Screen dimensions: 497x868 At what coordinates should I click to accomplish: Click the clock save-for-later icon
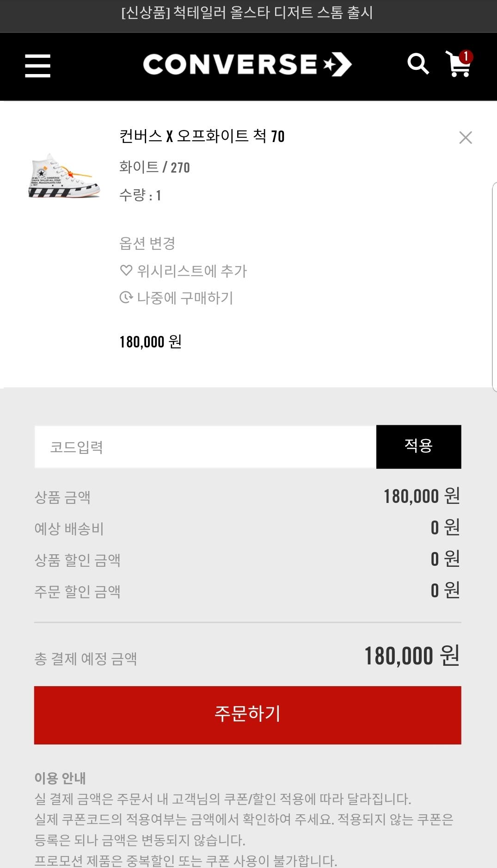point(126,297)
